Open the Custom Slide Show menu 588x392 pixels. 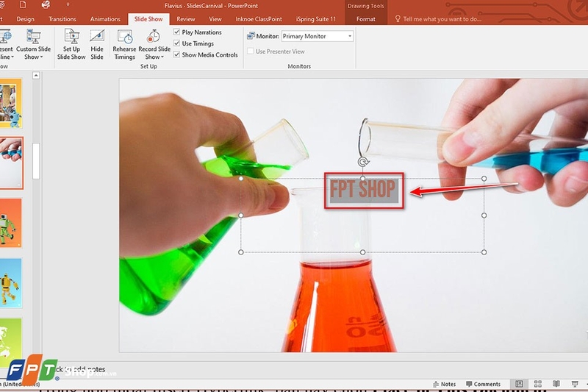click(33, 44)
